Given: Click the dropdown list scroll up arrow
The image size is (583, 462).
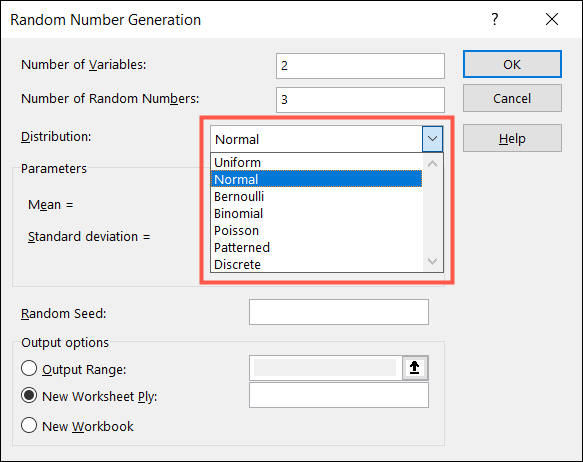Looking at the screenshot, I should [x=432, y=164].
